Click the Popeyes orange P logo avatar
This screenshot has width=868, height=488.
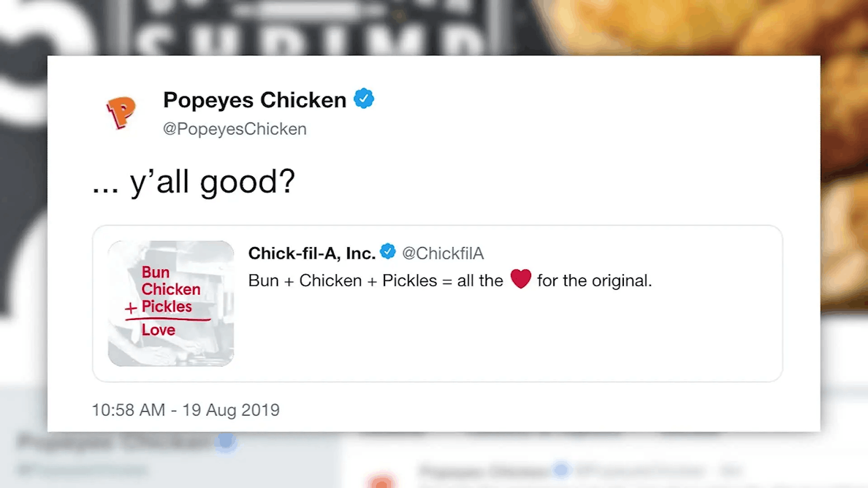pyautogui.click(x=121, y=112)
